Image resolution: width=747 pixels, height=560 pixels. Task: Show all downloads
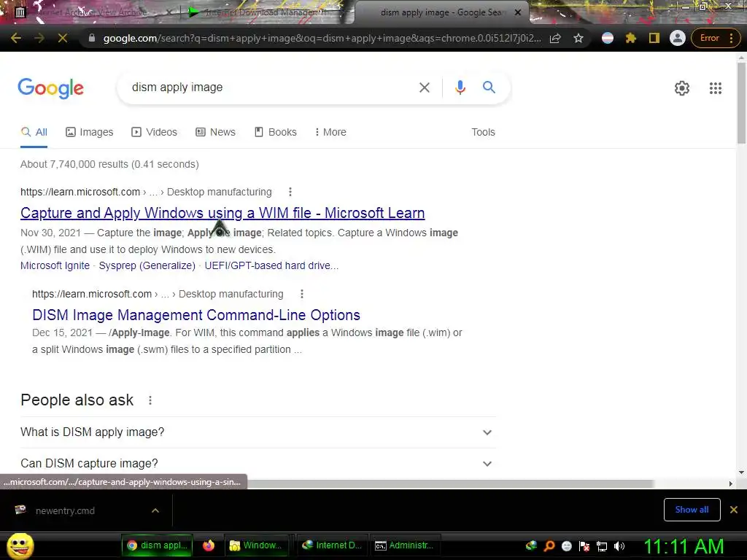tap(692, 510)
